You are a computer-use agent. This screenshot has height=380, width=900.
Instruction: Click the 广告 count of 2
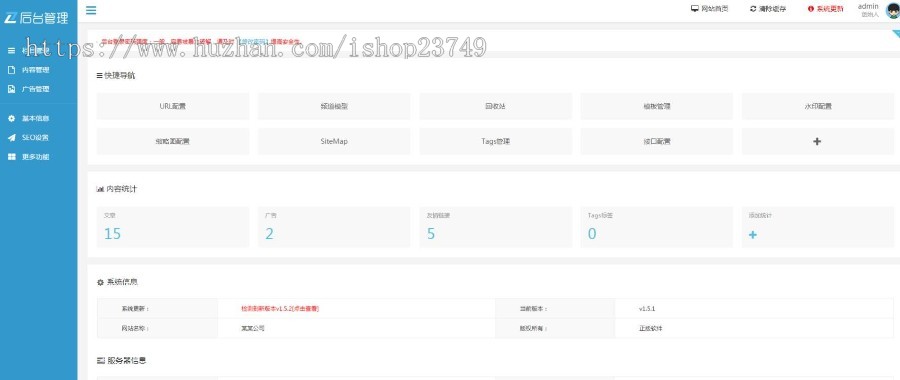tap(269, 234)
